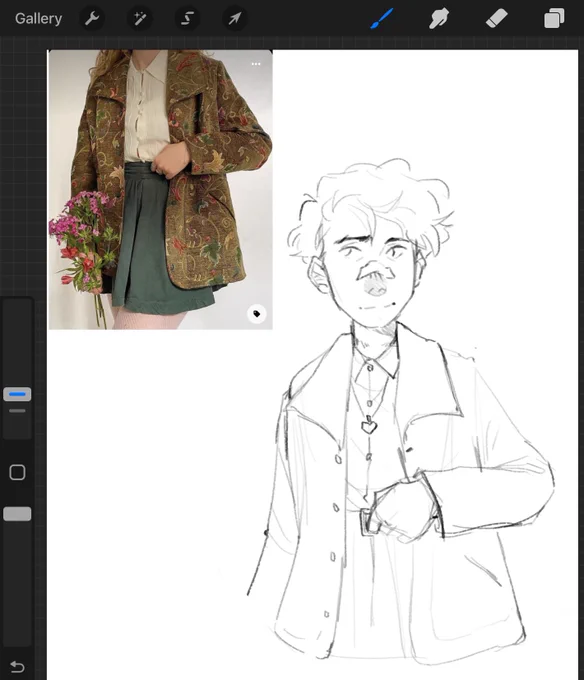Open the Gallery view
The image size is (584, 680).
[x=38, y=19]
